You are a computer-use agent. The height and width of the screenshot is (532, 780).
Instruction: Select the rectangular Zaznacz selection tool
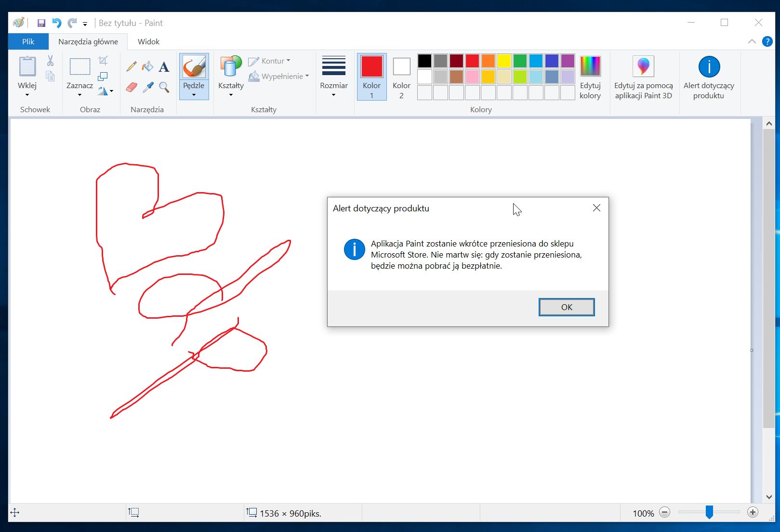80,66
